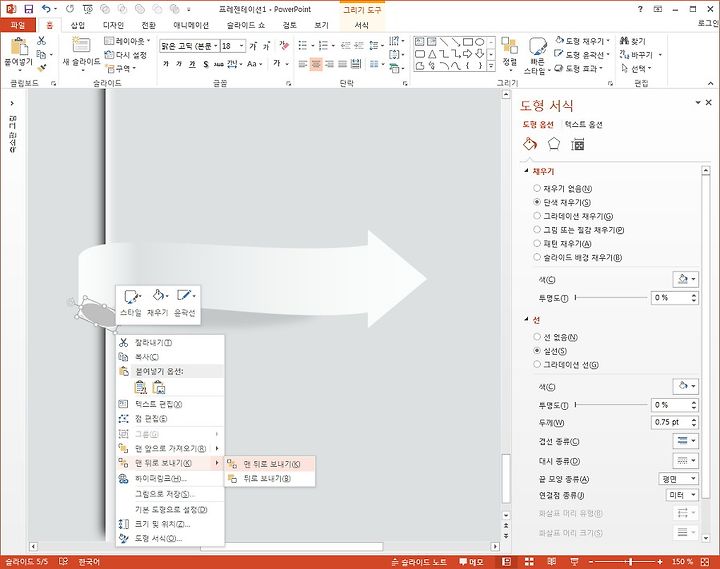Open line color dropdown in format pane
720x569 pixels.
coord(686,386)
